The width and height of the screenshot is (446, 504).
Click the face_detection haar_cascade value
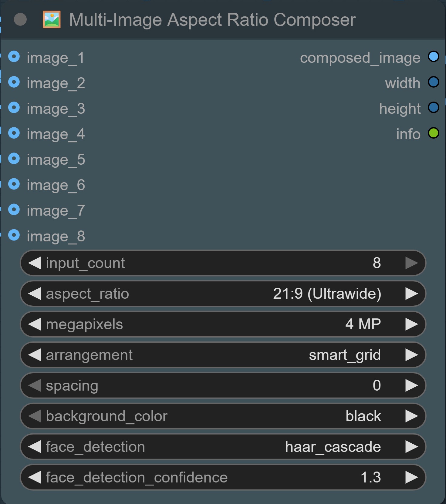click(x=333, y=447)
